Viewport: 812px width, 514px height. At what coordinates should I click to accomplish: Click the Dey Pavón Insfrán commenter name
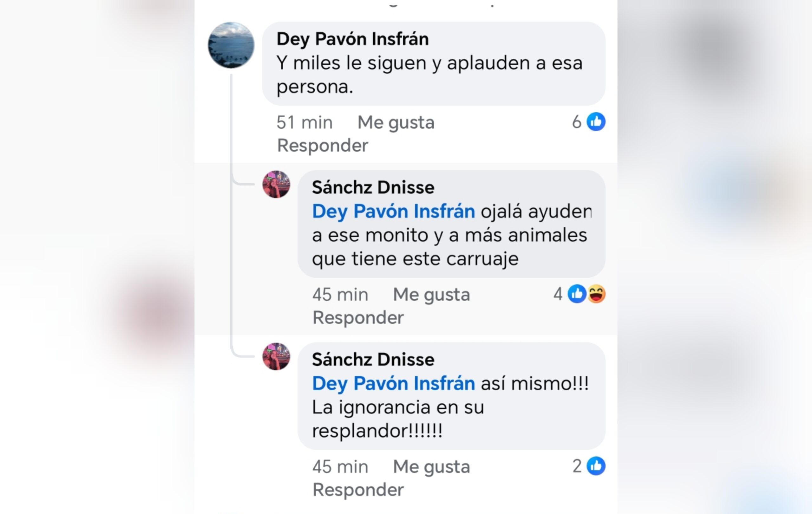[353, 39]
